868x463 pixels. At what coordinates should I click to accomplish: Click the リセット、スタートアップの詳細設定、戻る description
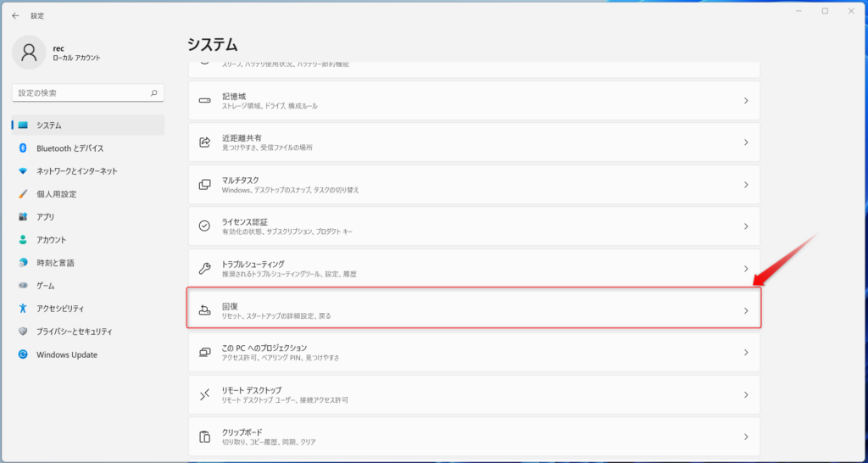tap(276, 316)
